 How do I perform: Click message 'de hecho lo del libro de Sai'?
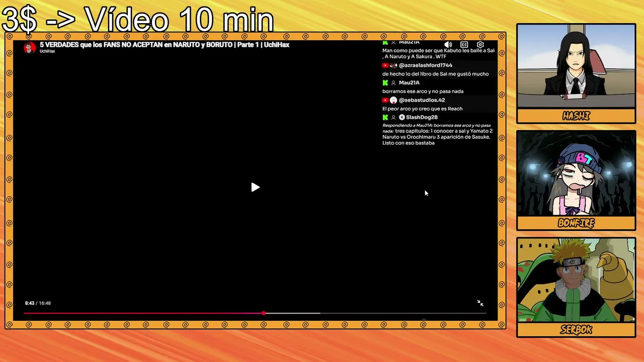coord(436,74)
